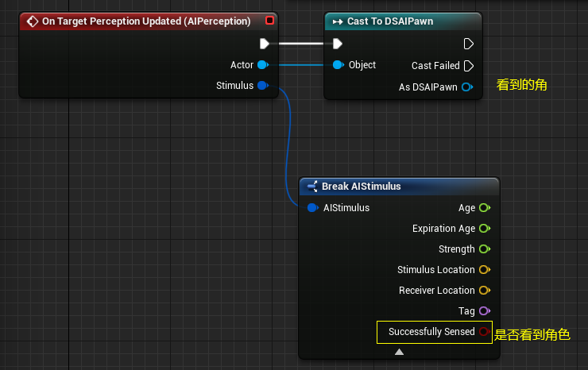Click the 'Stimulus' label on the event node
Screen dimensions: 588x370
(x=234, y=86)
